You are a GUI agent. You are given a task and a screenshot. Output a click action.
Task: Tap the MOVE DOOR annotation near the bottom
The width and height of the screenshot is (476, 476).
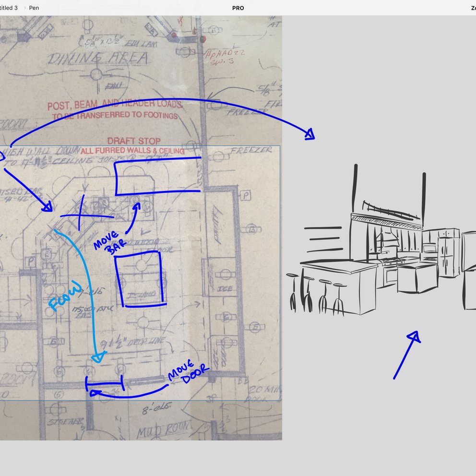click(x=189, y=370)
